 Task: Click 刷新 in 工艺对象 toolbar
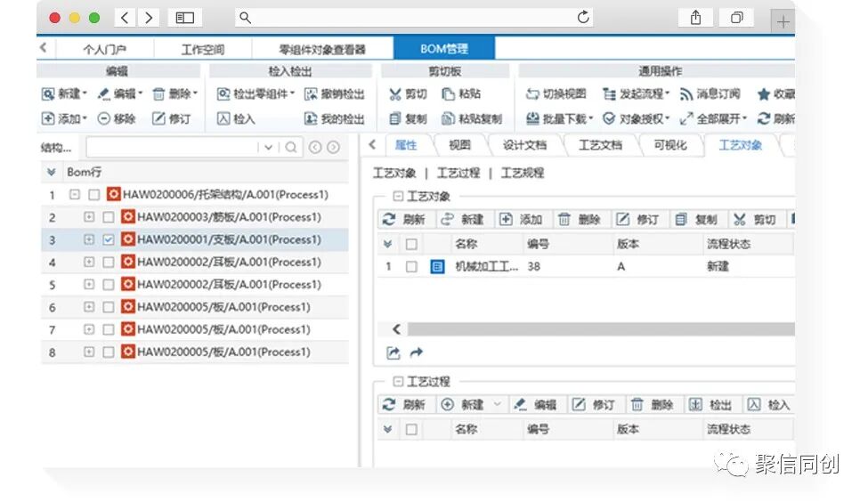tap(403, 219)
